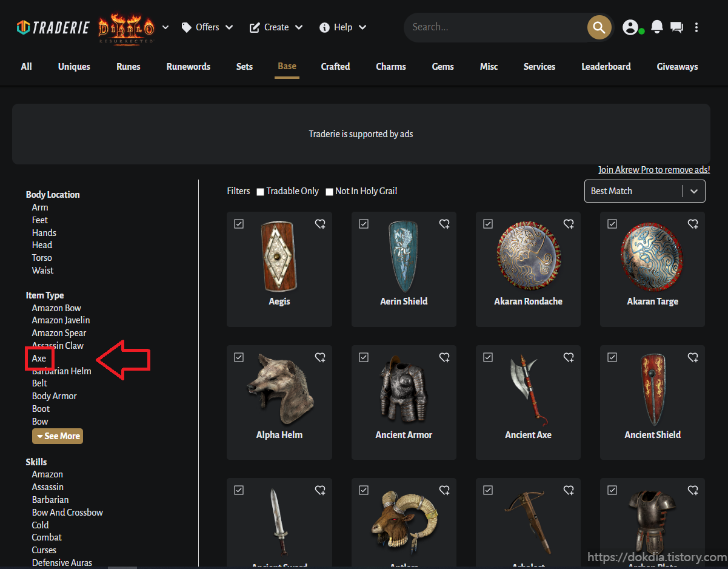Click the Akaran Rondache image
The image size is (728, 569).
(528, 257)
